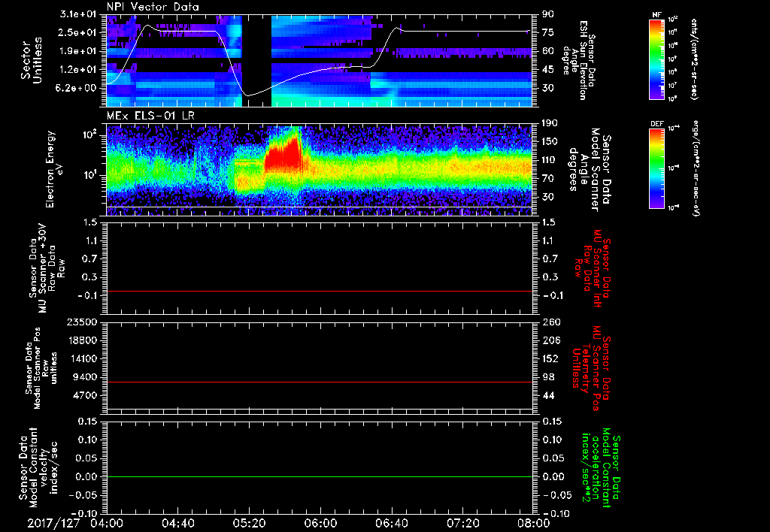Screen dimensions: 770x532
Task: Click the '44' telemetry tick value
Action: 548,395
